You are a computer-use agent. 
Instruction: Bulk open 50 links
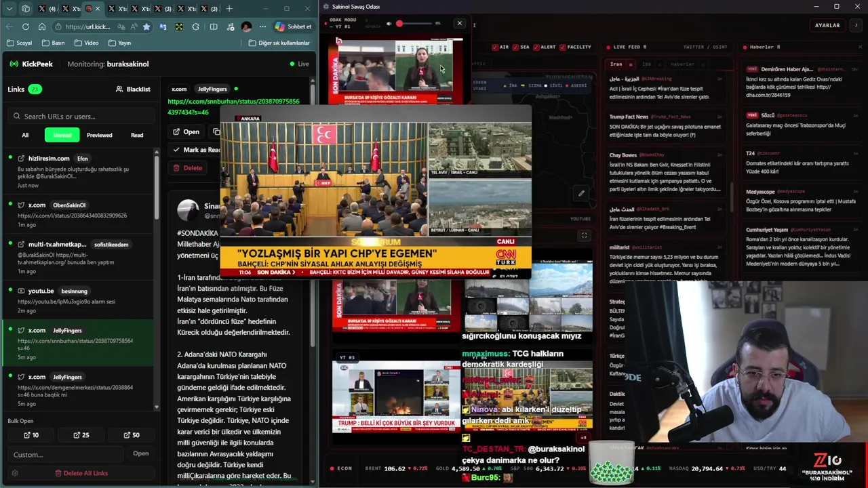click(x=131, y=435)
